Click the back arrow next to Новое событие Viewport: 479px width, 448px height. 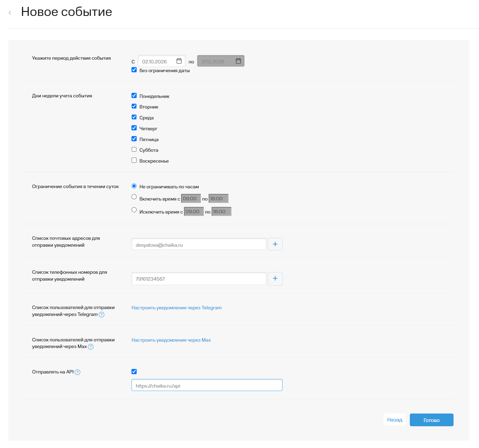tap(10, 13)
